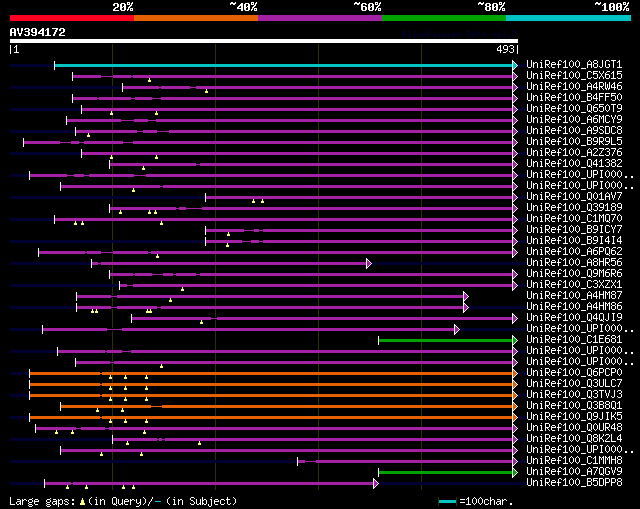Click the orange alignment bar of Q3B8Q1
This screenshot has height=509, width=640.
287,407
